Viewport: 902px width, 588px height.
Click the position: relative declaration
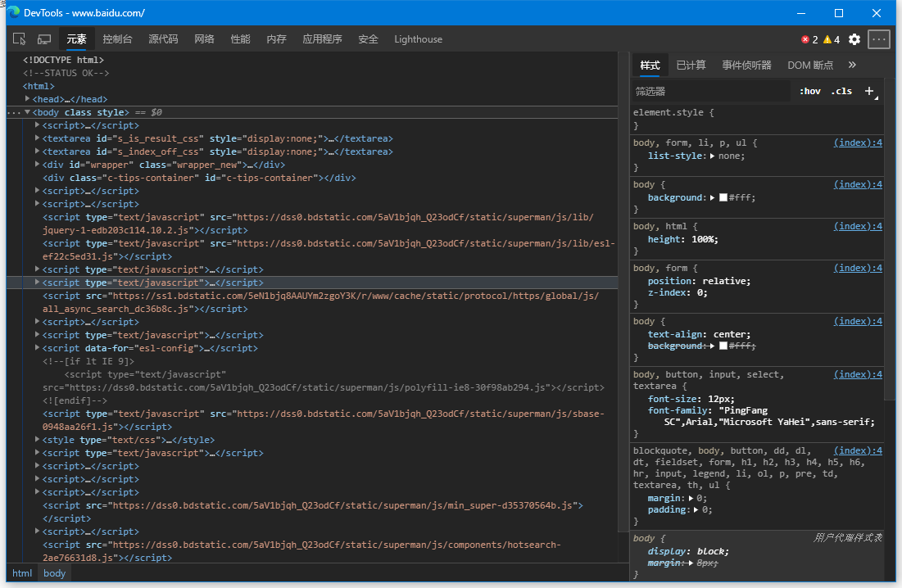(699, 281)
